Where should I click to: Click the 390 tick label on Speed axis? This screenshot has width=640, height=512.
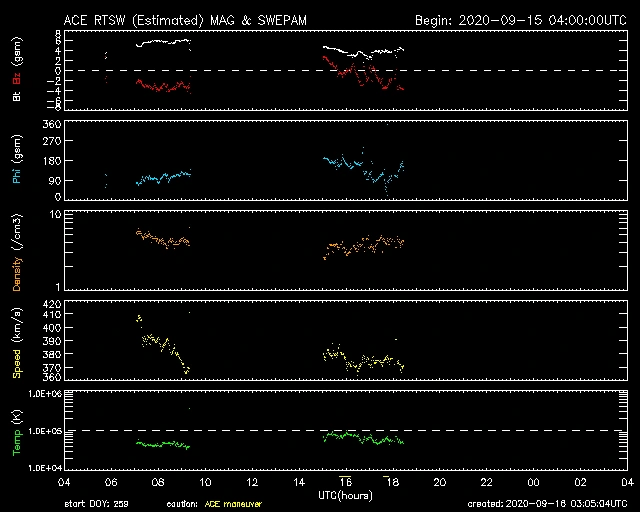51,341
